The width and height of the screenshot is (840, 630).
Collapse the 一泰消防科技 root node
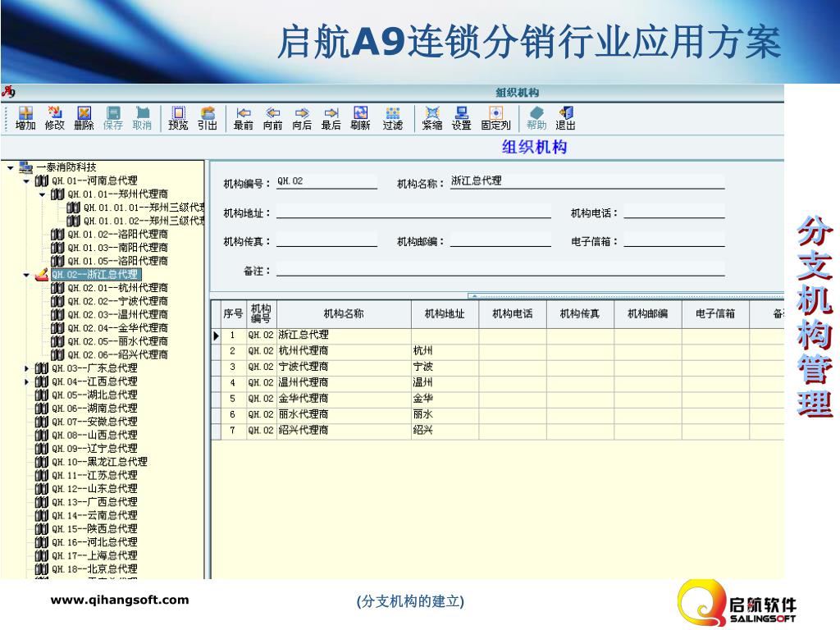pos(10,167)
